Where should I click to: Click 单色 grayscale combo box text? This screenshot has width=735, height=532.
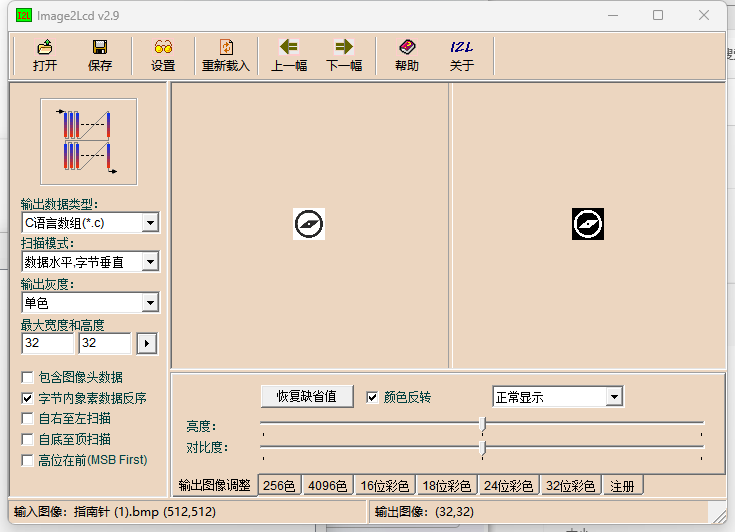click(36, 303)
